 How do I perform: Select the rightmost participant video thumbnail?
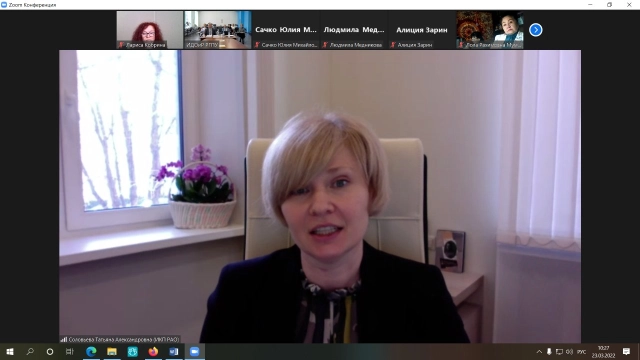click(490, 30)
